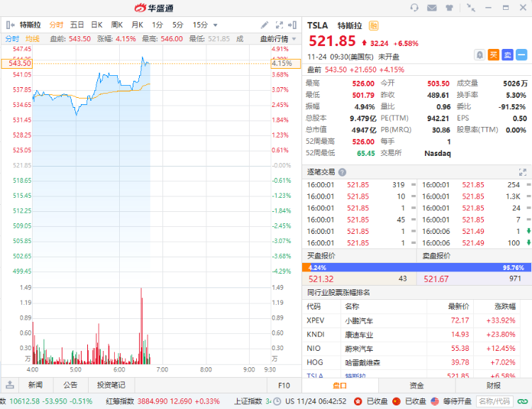Screen dimensions: 532x409
Task: Open the messages envelope icon
Action: (431, 8)
